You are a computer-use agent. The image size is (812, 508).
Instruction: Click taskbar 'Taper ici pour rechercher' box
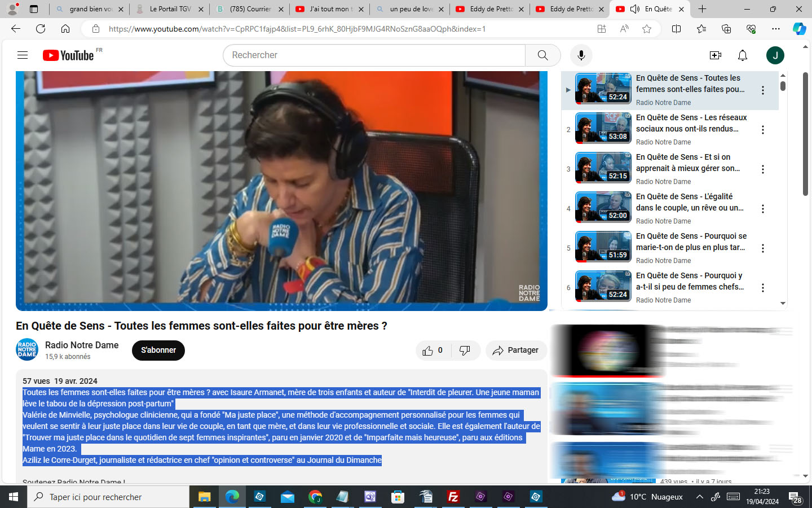click(108, 497)
